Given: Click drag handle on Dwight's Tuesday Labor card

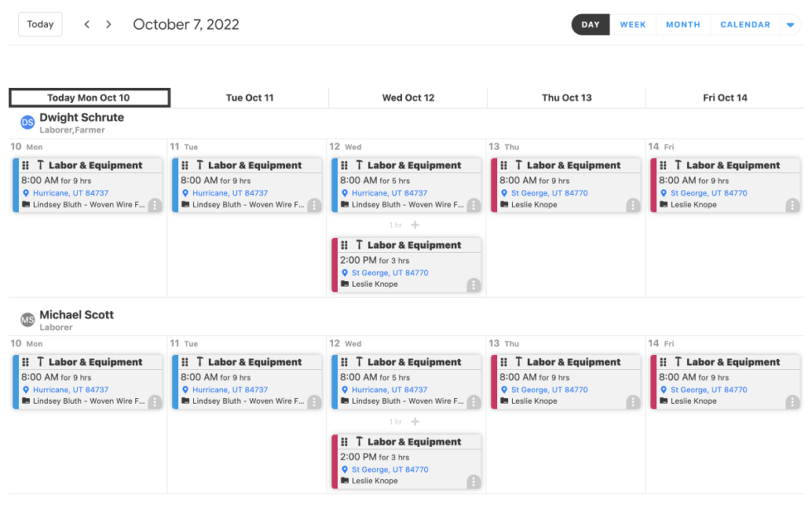Looking at the screenshot, I should (x=185, y=166).
